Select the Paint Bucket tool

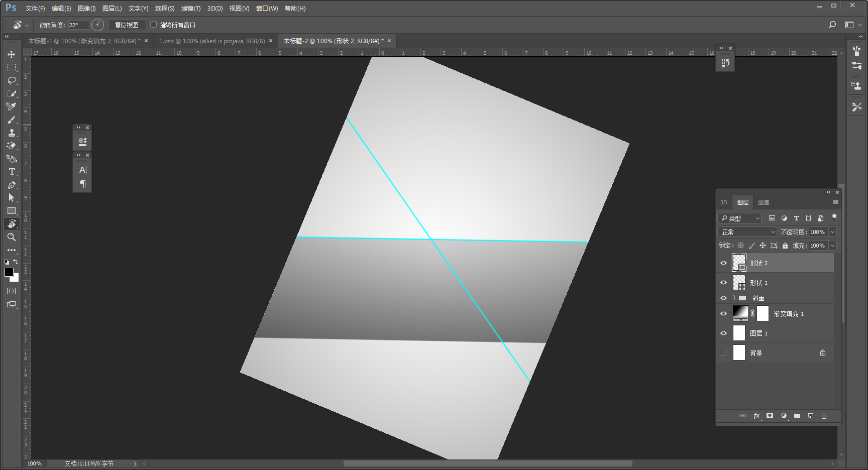(11, 159)
